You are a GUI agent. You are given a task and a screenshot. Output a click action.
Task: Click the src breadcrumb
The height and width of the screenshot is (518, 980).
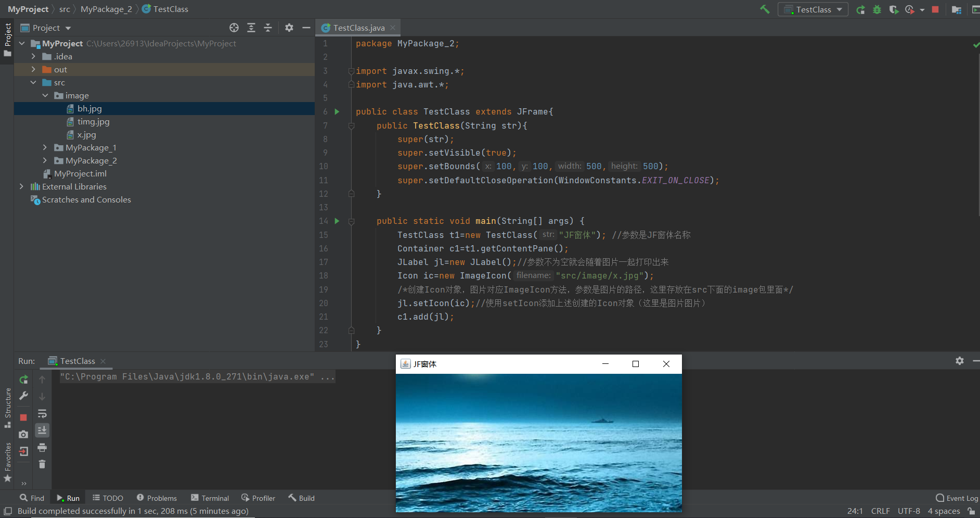[x=65, y=9]
